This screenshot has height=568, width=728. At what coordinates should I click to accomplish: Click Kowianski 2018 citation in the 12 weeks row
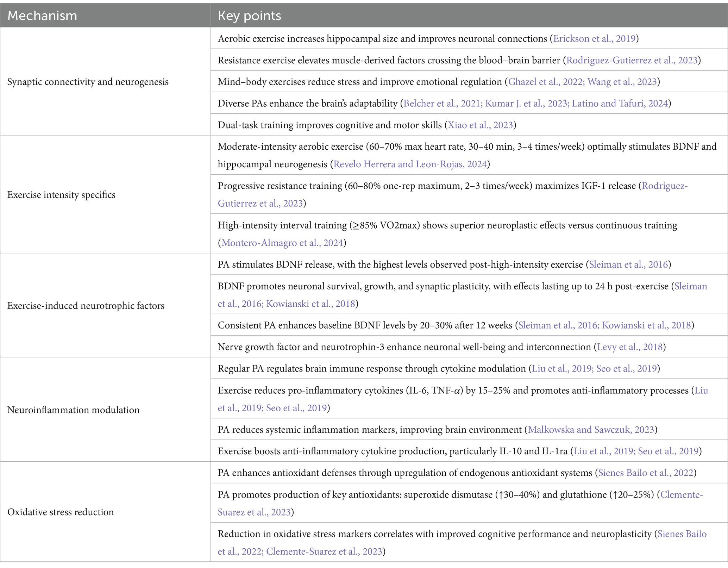[x=646, y=325]
